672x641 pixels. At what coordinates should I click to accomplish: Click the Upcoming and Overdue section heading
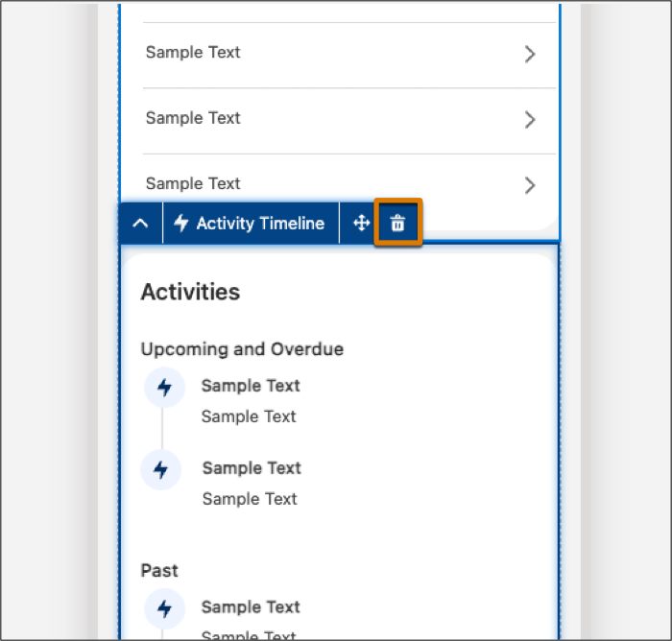[242, 349]
